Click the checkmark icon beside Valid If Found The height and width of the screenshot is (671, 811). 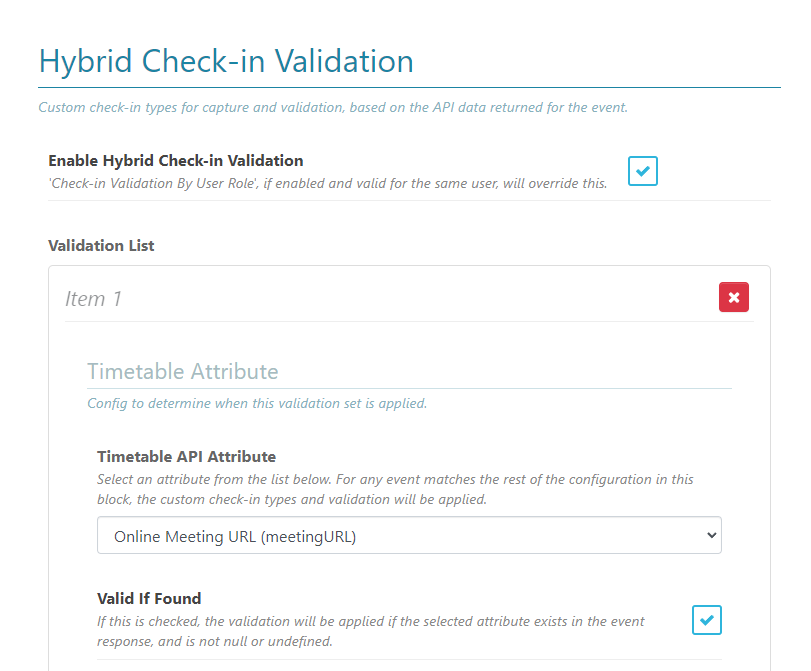pyautogui.click(x=707, y=620)
